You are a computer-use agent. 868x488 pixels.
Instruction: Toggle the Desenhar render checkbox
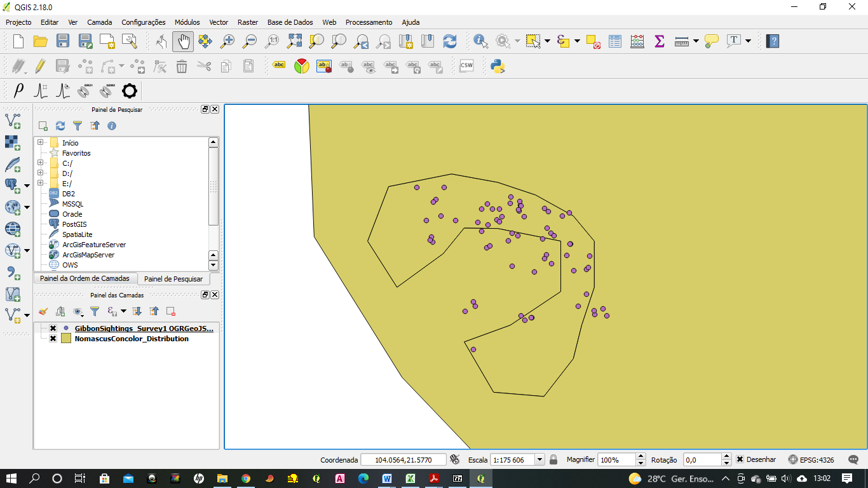point(740,459)
